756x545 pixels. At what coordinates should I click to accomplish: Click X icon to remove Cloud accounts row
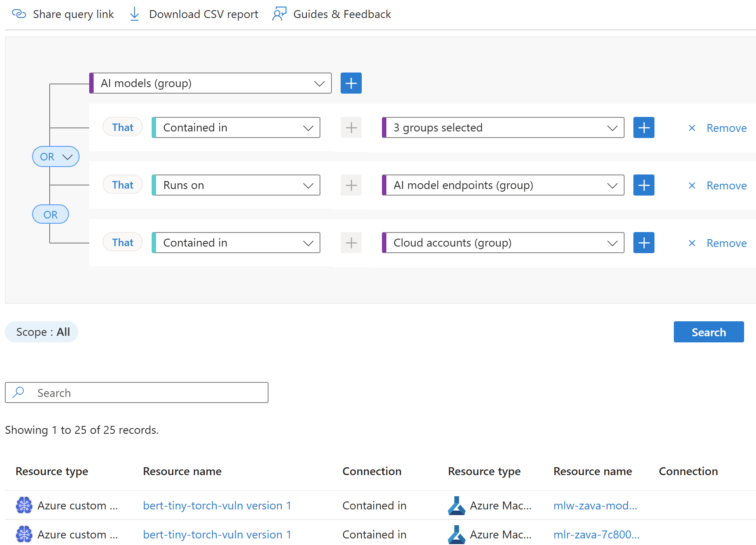coord(692,243)
